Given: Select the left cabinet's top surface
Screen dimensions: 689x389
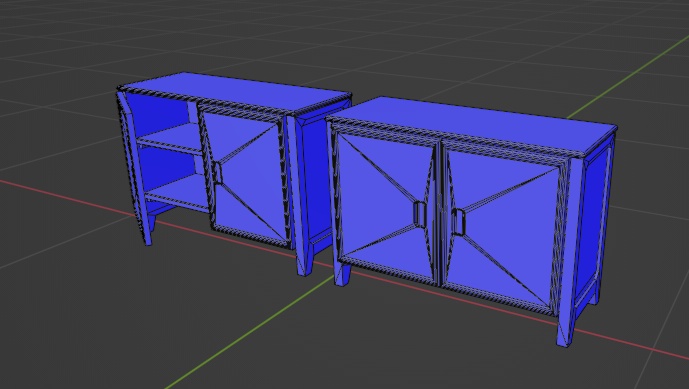Looking at the screenshot, I should point(235,90).
